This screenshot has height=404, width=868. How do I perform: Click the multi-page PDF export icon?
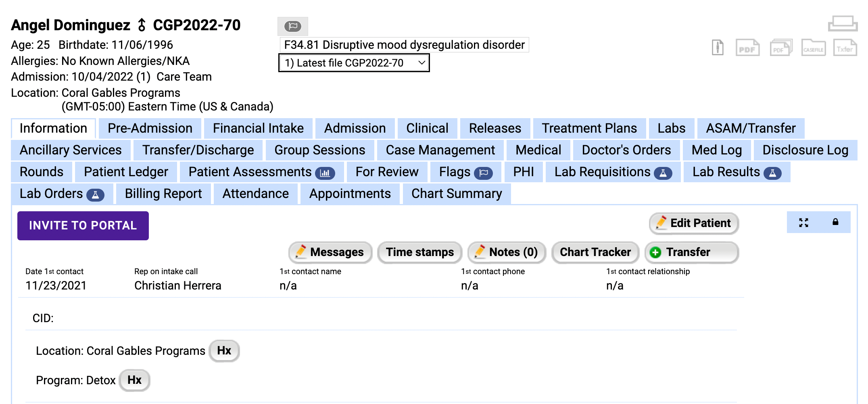pos(781,48)
